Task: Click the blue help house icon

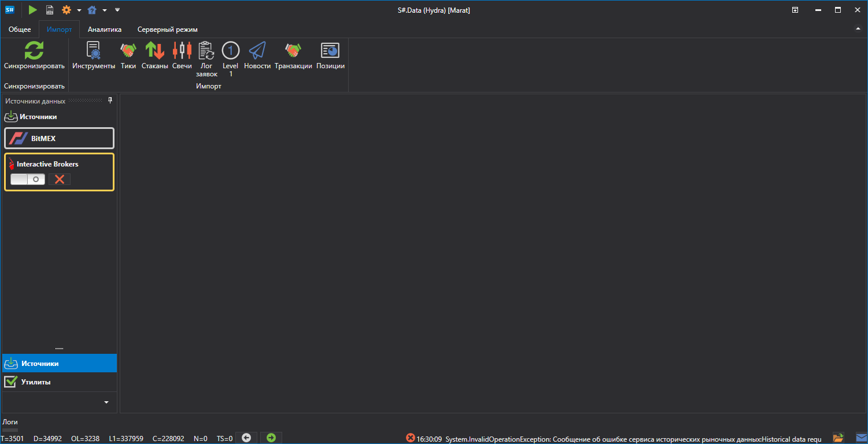Action: 92,10
